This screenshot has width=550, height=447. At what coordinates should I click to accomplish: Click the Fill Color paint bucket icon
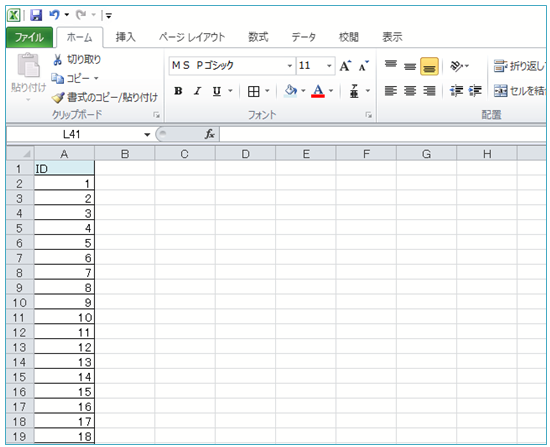click(290, 91)
